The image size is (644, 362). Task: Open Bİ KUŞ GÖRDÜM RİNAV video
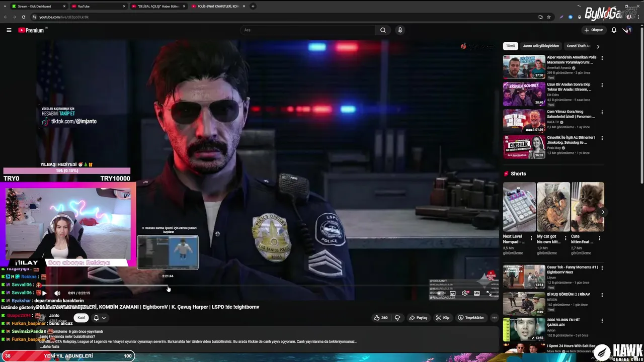[x=524, y=303]
